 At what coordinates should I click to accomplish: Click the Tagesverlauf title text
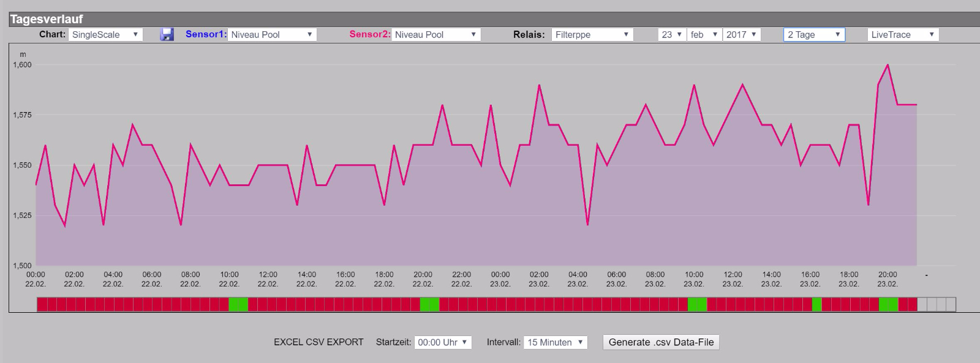[x=47, y=19]
